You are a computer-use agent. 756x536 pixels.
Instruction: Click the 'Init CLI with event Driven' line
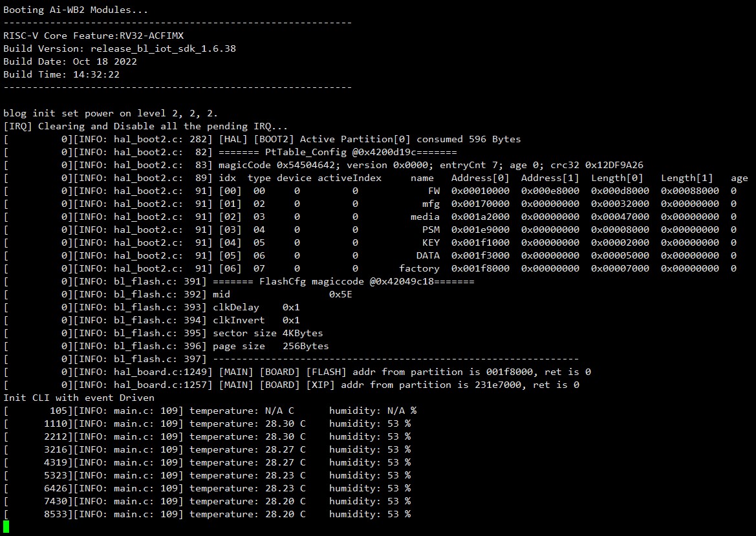pos(79,398)
